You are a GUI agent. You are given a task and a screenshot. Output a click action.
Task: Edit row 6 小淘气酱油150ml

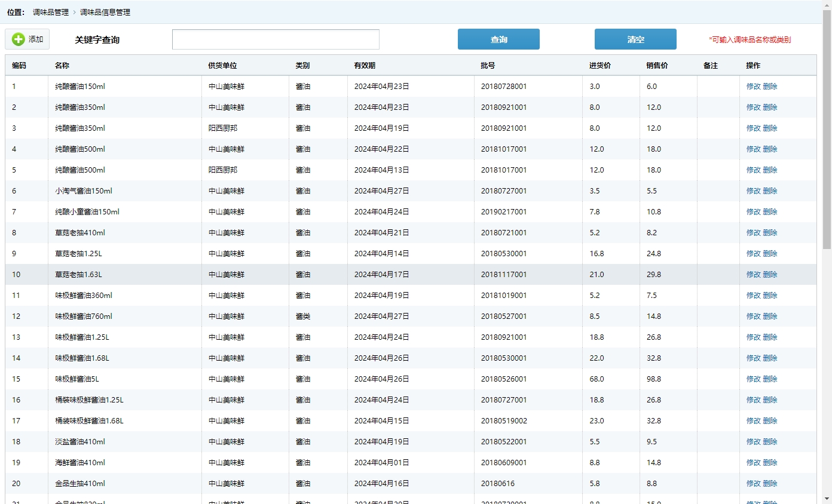(753, 191)
